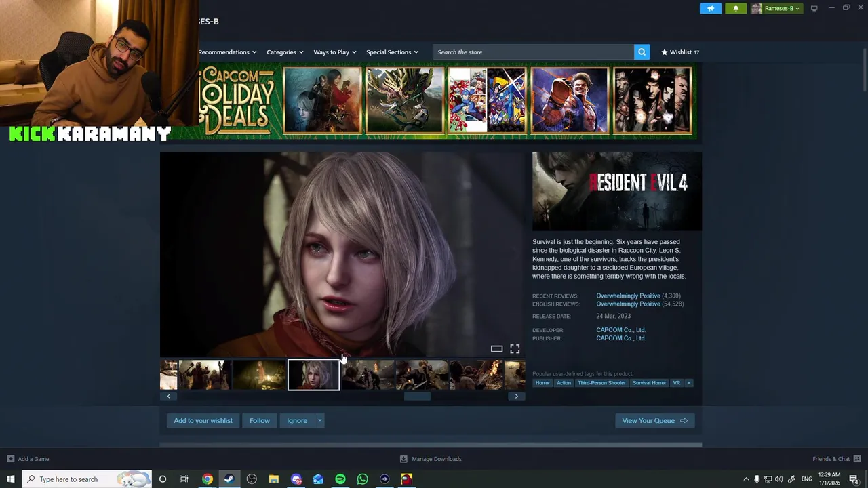Click the Follow button
Viewport: 868px width, 488px height.
click(259, 421)
